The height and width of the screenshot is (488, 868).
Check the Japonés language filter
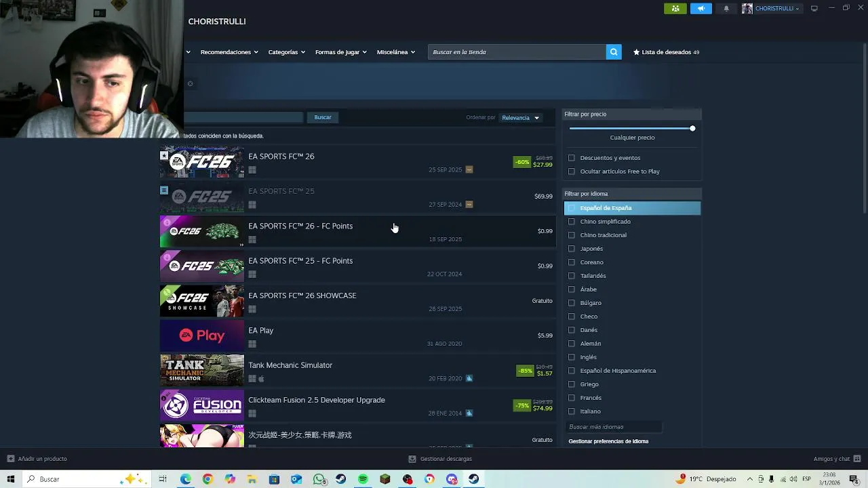571,249
